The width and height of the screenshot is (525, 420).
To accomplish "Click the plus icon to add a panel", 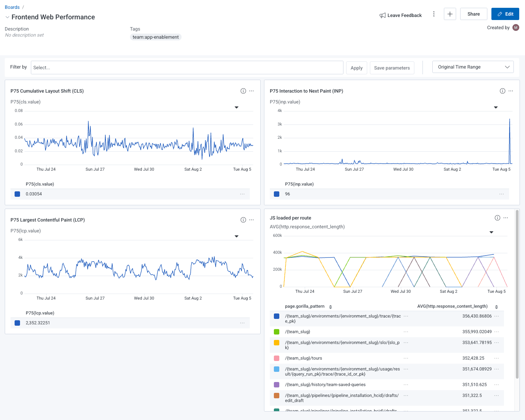I will pyautogui.click(x=450, y=14).
